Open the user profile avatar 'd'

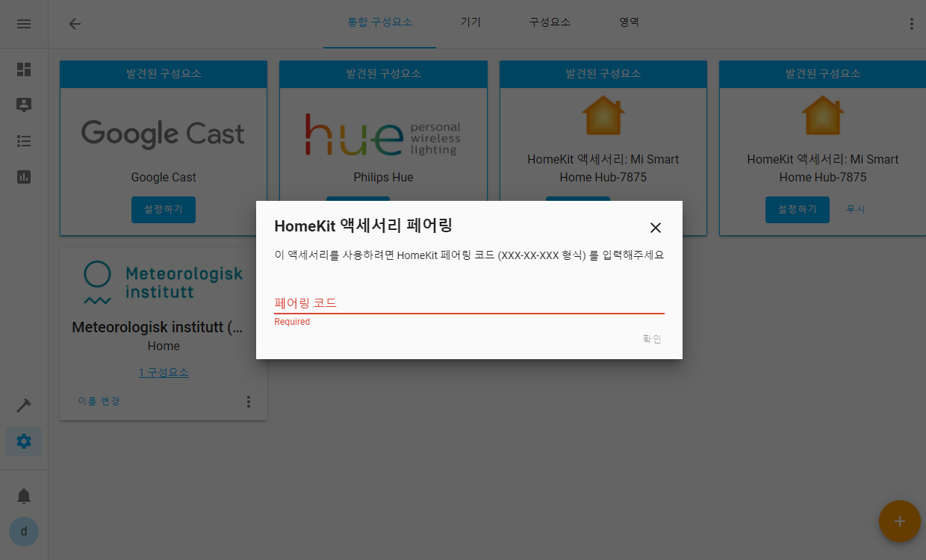tap(24, 532)
